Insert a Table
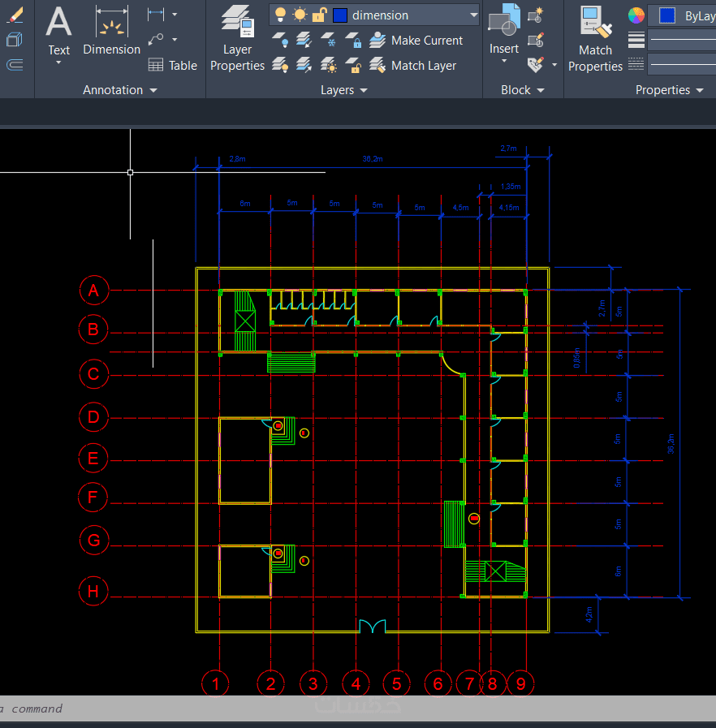Screen dimensions: 716x728 (173, 65)
